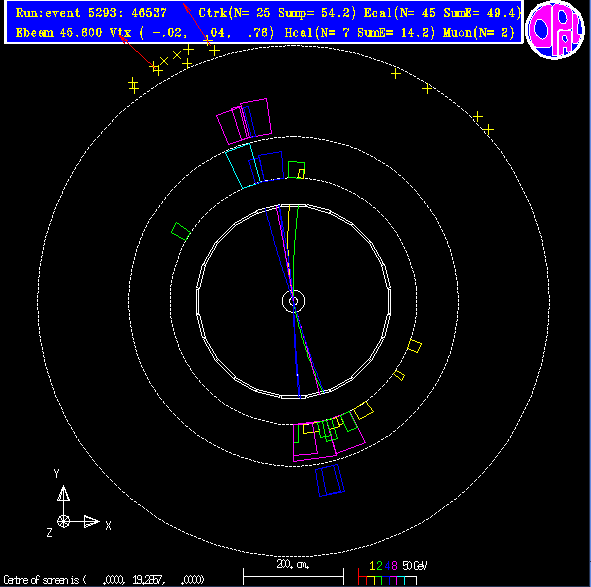Click the Ctrk(N= 25 Sump= 54.2) label
Image resolution: width=591 pixels, height=587 pixels.
(277, 13)
